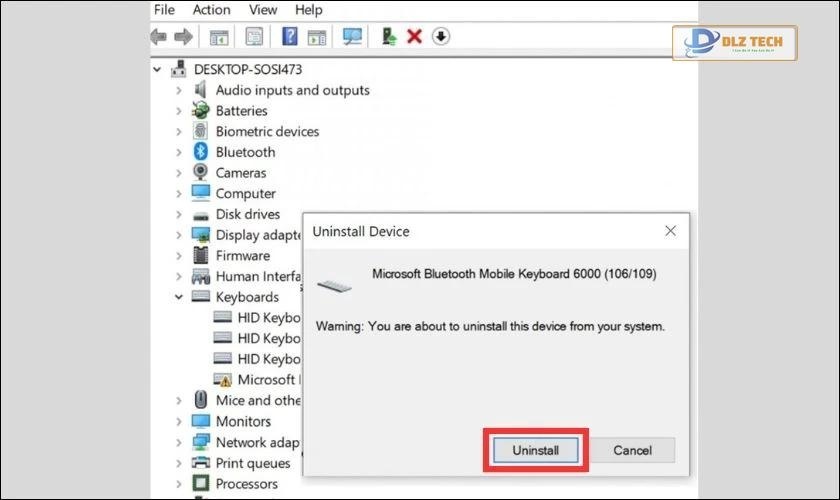Screen dimensions: 840x500
Task: Select the Cameras tree item
Action: tap(240, 173)
